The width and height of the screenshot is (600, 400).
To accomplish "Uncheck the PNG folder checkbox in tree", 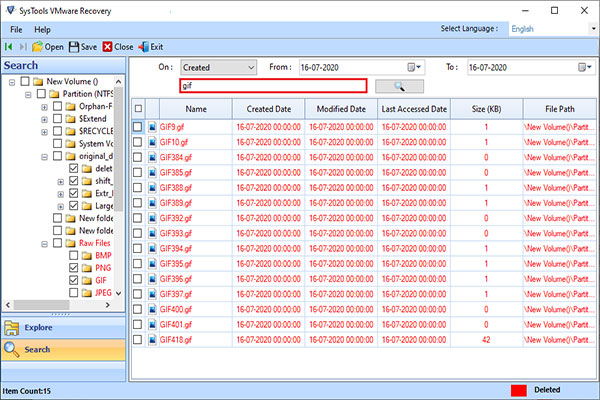I will click(75, 268).
